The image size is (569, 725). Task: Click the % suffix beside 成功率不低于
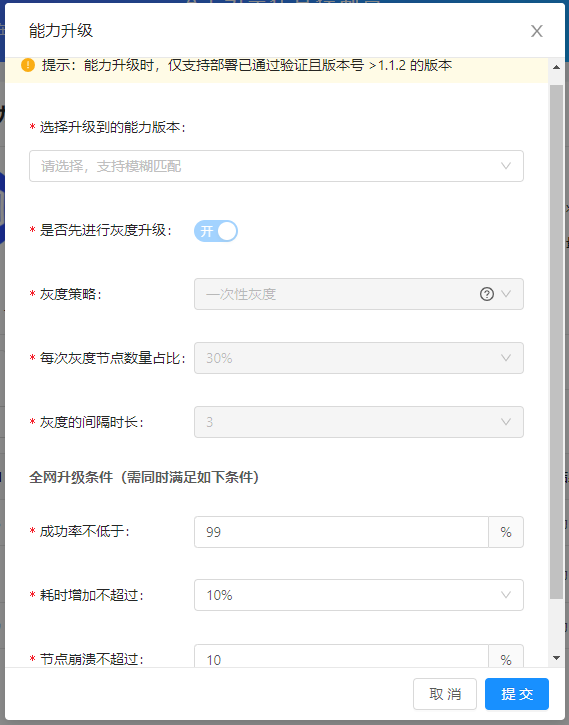506,532
